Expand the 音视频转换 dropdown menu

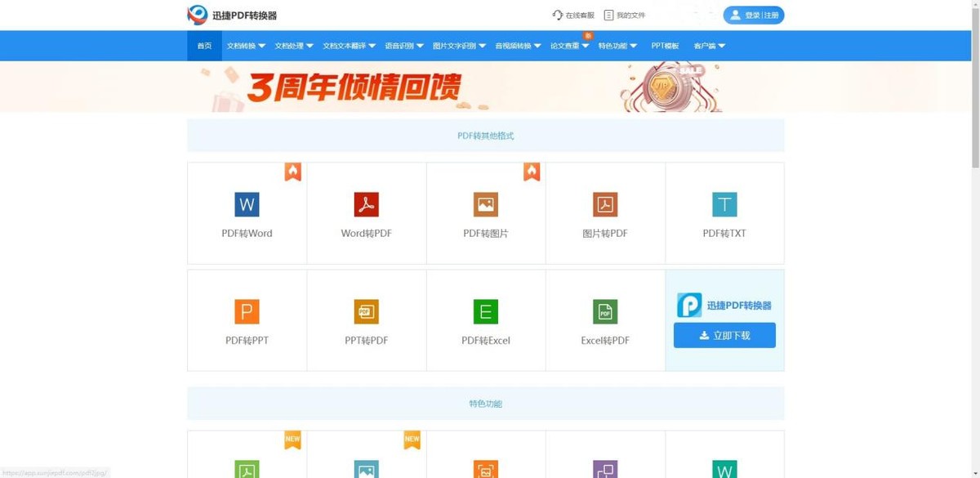pos(518,46)
